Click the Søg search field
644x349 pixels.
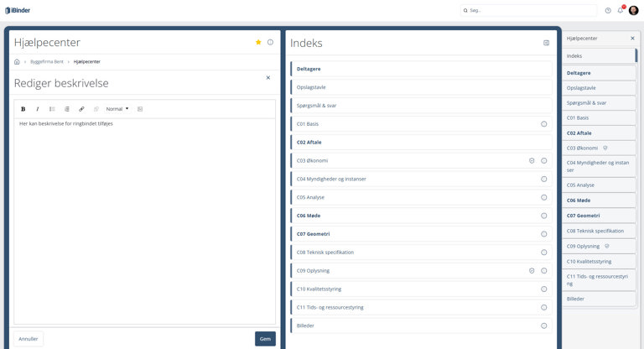coord(528,11)
